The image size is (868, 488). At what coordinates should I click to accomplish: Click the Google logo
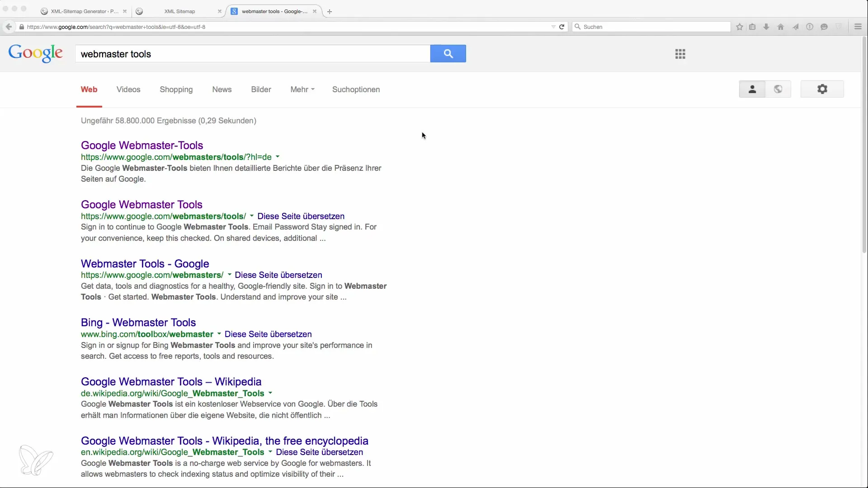coord(36,53)
